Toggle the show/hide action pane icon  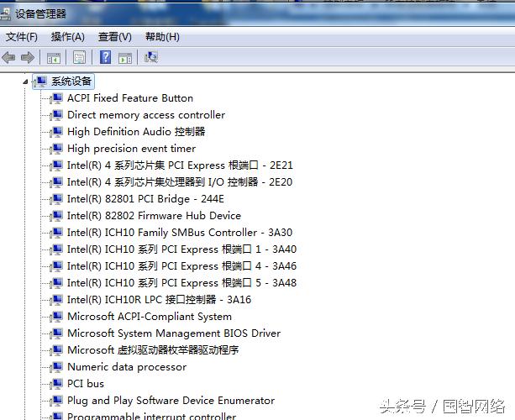pyautogui.click(x=125, y=58)
